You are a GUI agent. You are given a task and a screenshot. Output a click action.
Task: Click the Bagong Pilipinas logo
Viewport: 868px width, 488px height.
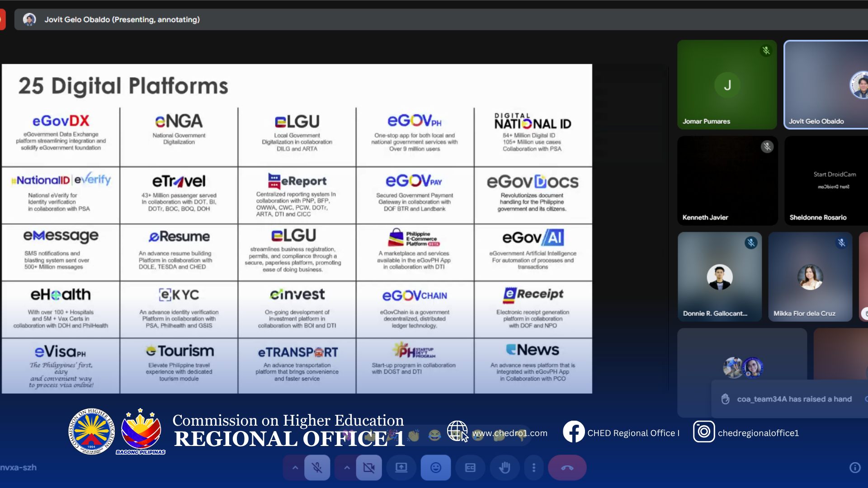tap(141, 432)
